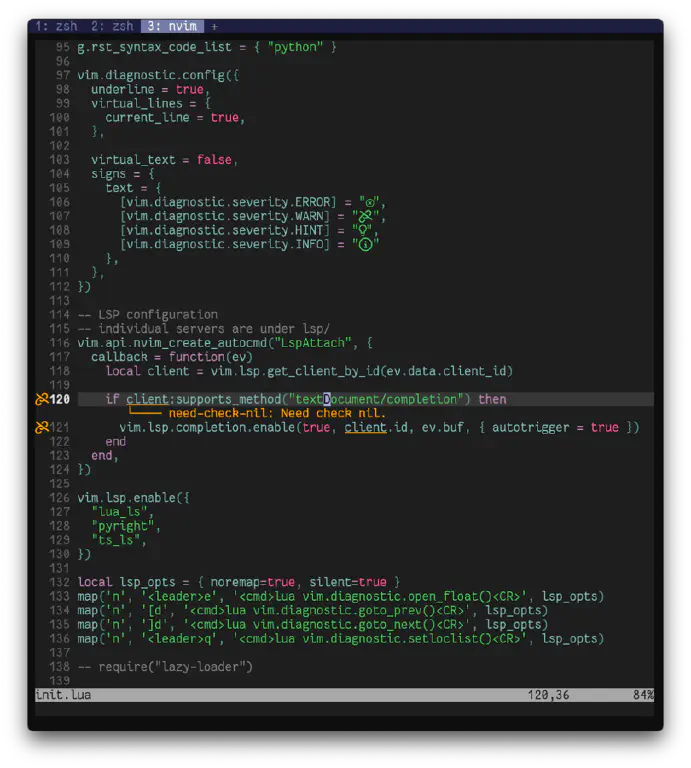Click the 84% scroll percentage indicator

643,695
